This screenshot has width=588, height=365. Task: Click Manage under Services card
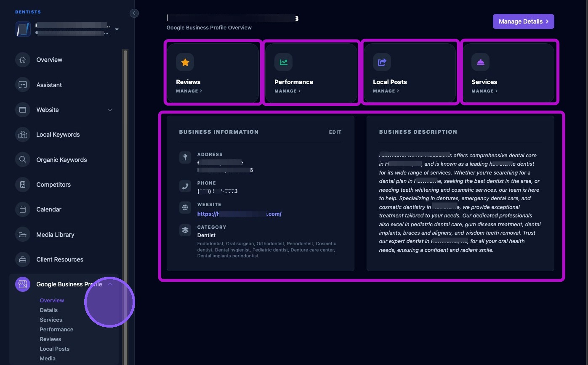pos(484,91)
